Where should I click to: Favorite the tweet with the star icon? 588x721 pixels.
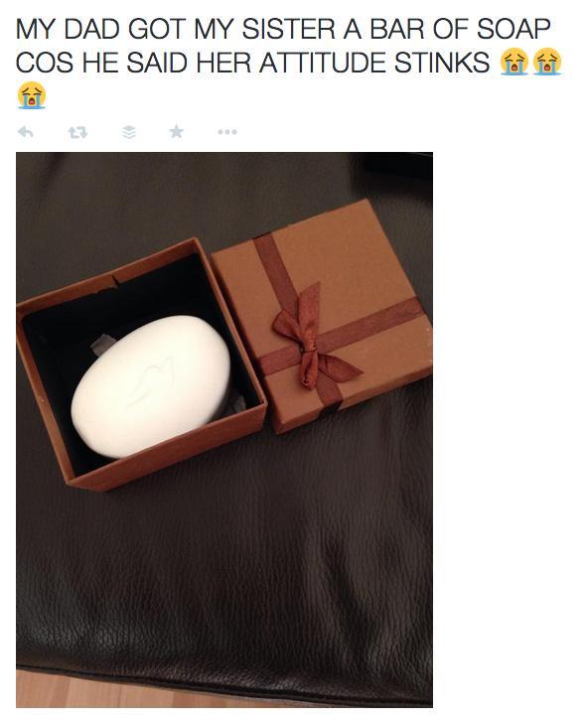click(x=176, y=132)
